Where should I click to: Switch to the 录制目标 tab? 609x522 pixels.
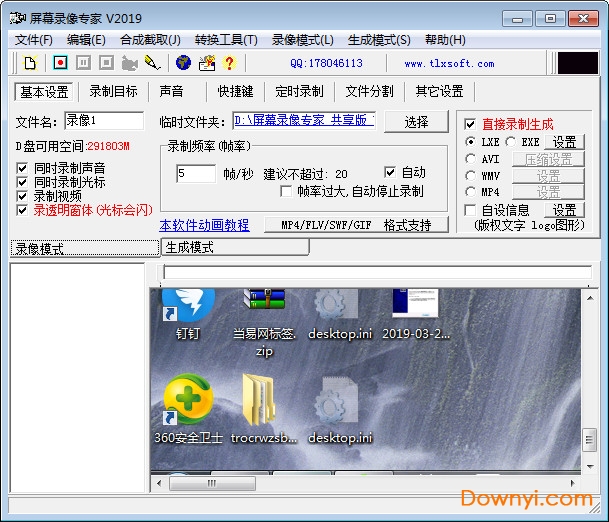pyautogui.click(x=113, y=92)
